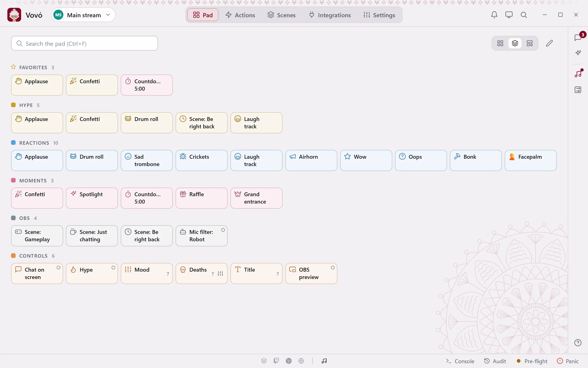This screenshot has width=588, height=368.
Task: Collapse the REACTIONS section header
Action: coord(34,143)
